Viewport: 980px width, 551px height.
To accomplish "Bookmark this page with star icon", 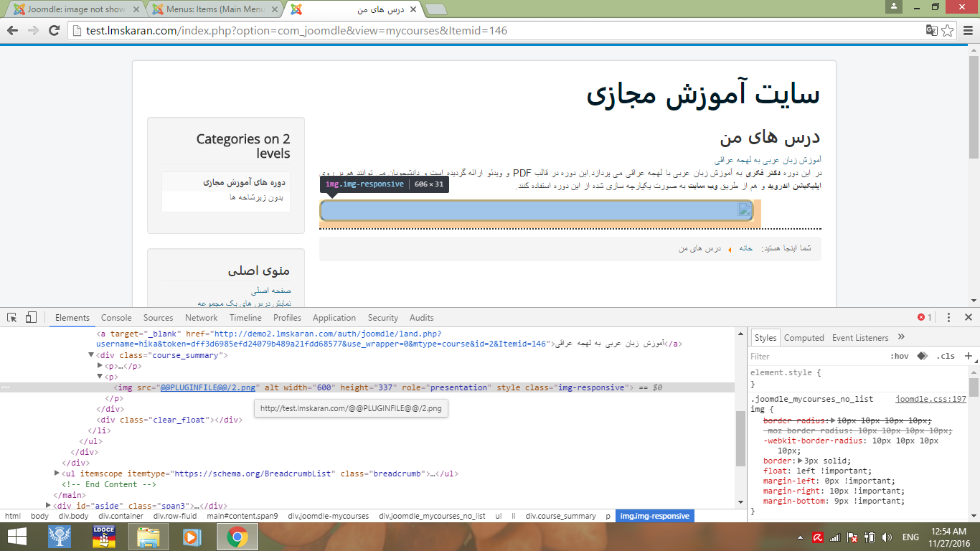I will (948, 30).
